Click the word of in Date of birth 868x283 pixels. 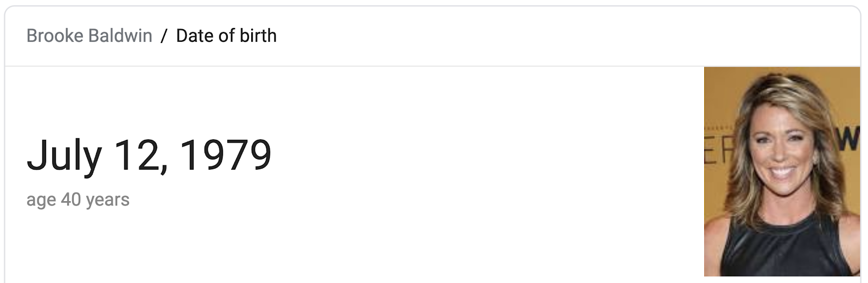click(x=225, y=36)
